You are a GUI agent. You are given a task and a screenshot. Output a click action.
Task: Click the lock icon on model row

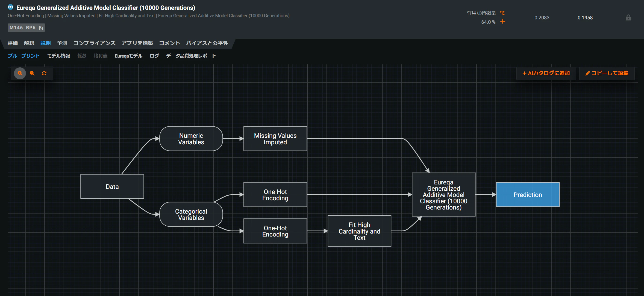click(628, 18)
